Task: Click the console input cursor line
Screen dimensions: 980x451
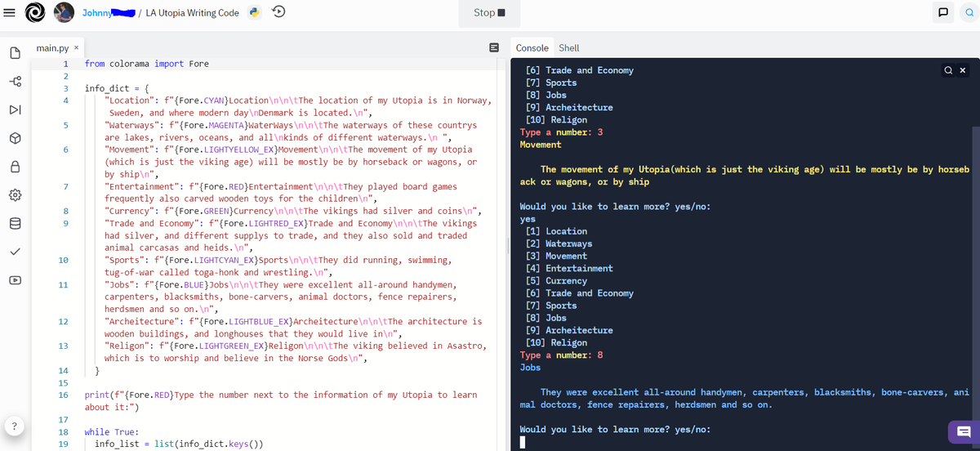Action: tap(523, 443)
